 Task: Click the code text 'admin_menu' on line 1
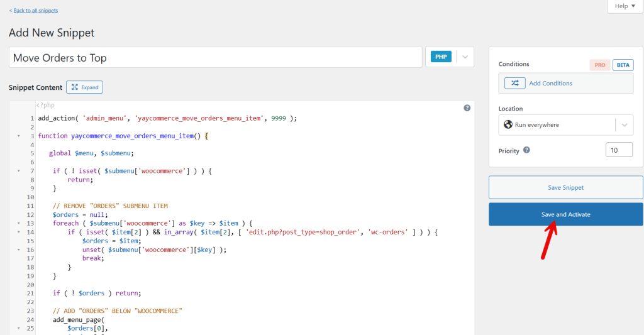pos(105,118)
